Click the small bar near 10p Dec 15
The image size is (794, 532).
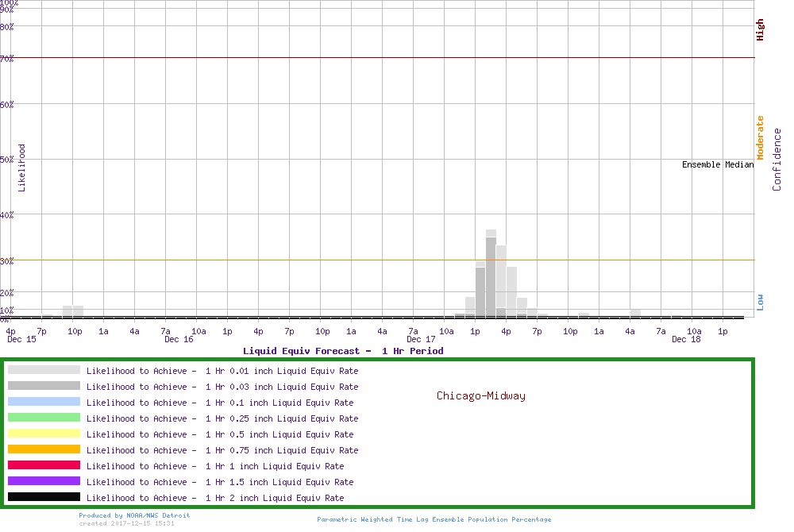pos(73,310)
